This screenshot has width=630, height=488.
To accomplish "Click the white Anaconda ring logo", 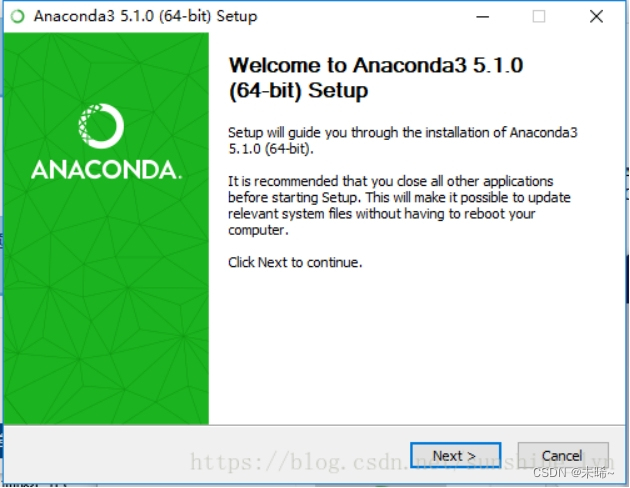I will click(101, 126).
